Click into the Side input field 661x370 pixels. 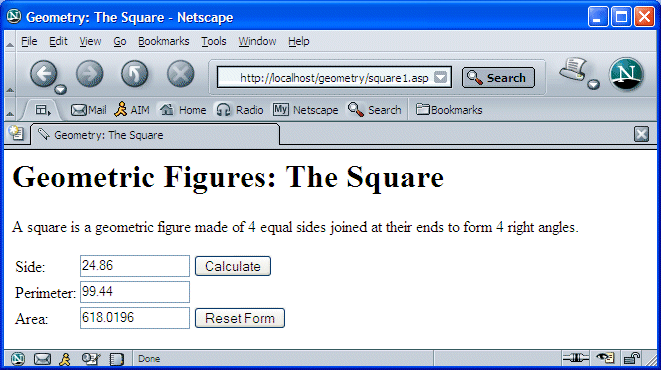[x=135, y=266]
